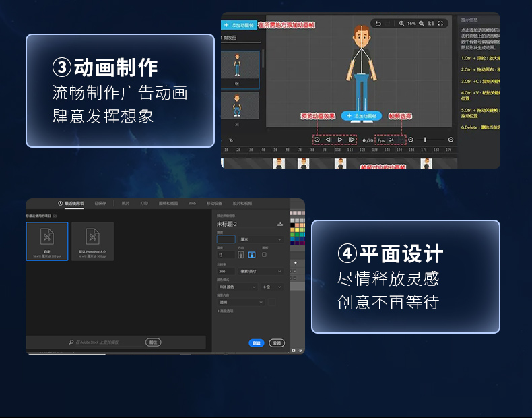The width and height of the screenshot is (532, 418).
Task: Click the loop replay icon
Action: pos(317,140)
